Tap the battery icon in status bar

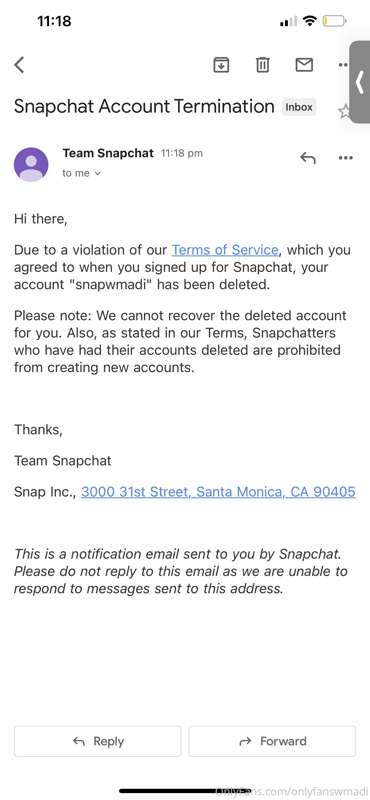(x=335, y=21)
